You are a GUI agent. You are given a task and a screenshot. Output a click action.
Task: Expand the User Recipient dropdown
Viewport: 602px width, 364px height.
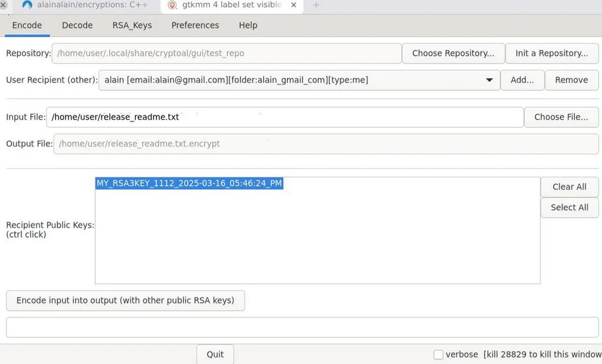299,80
